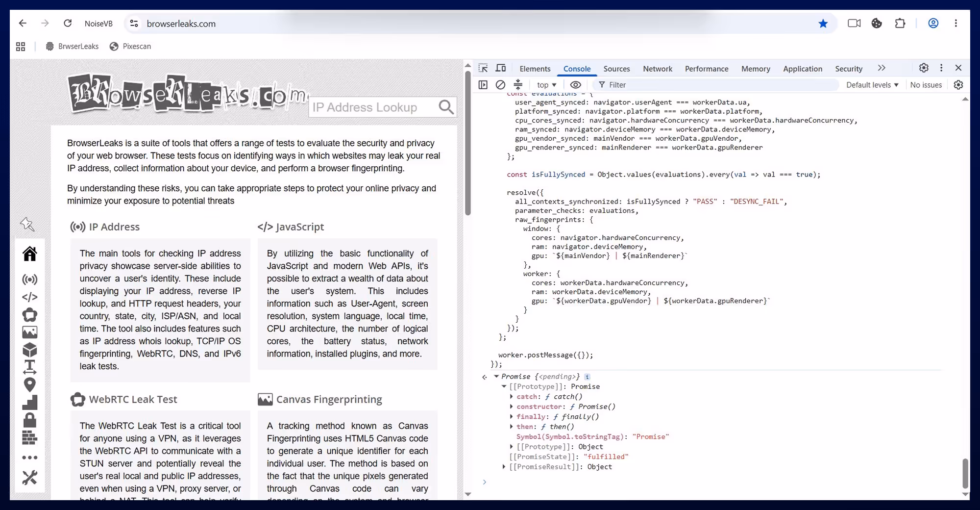Click the browser forward arrow
The height and width of the screenshot is (510, 980).
[x=45, y=23]
